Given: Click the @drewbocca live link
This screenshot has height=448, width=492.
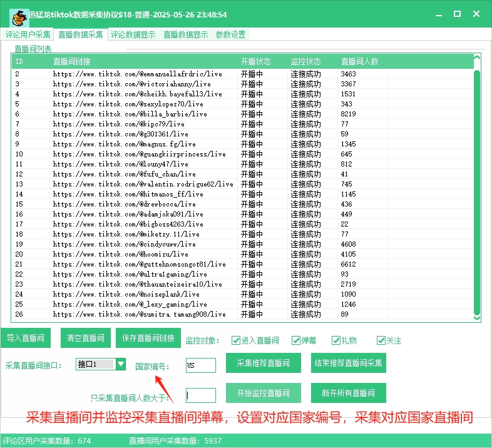Looking at the screenshot, I should click(125, 204).
